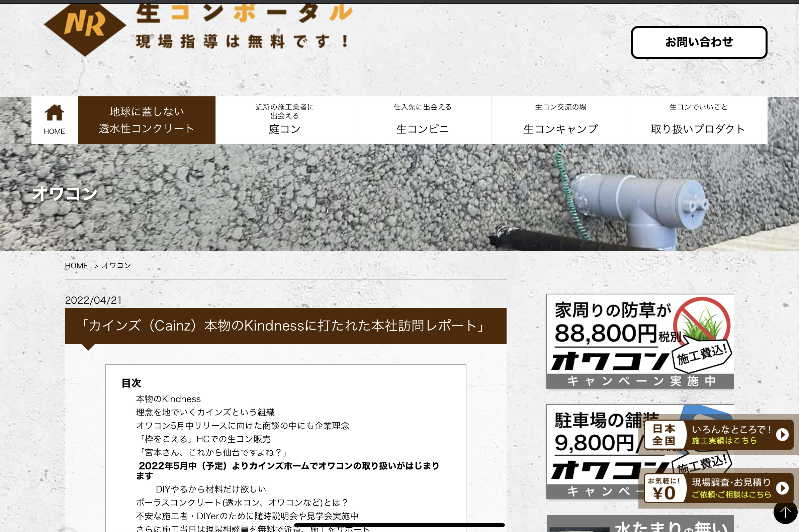Viewport: 799px width, 532px height.
Task: Jump to 2022年5月中（予定）よりカインズホーム entry
Action: tap(288, 470)
